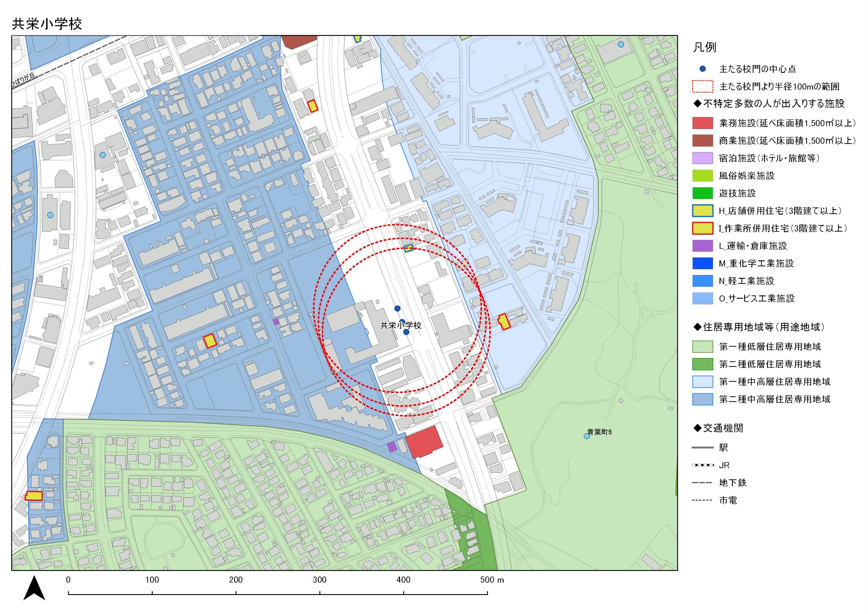This screenshot has width=868, height=614.
Task: Click the 第二種低層住居専用地域 dark green swatch
Action: 702,364
